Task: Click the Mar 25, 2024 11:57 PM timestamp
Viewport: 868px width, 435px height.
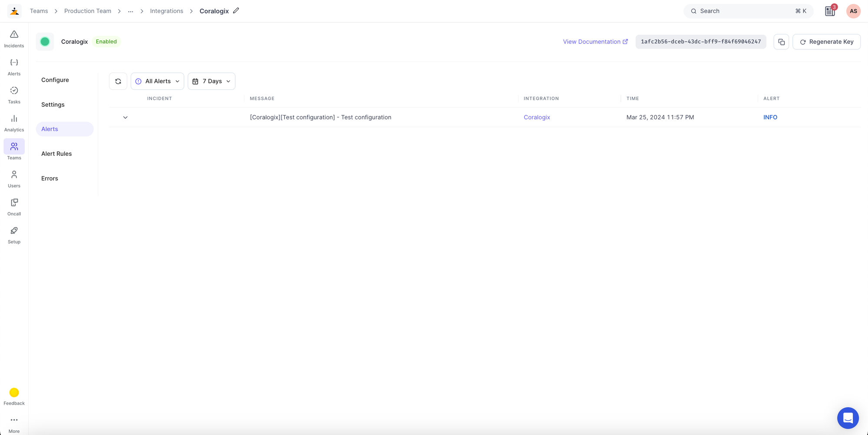Action: point(660,117)
